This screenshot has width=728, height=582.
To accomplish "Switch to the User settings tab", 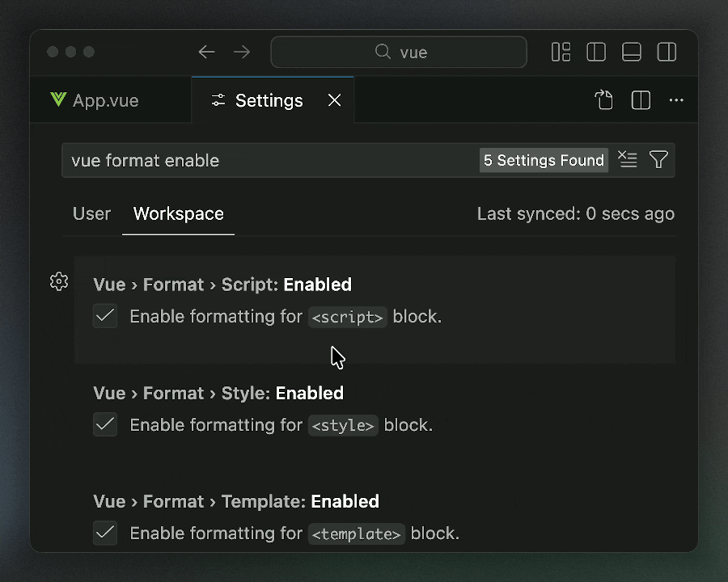I will 91,213.
